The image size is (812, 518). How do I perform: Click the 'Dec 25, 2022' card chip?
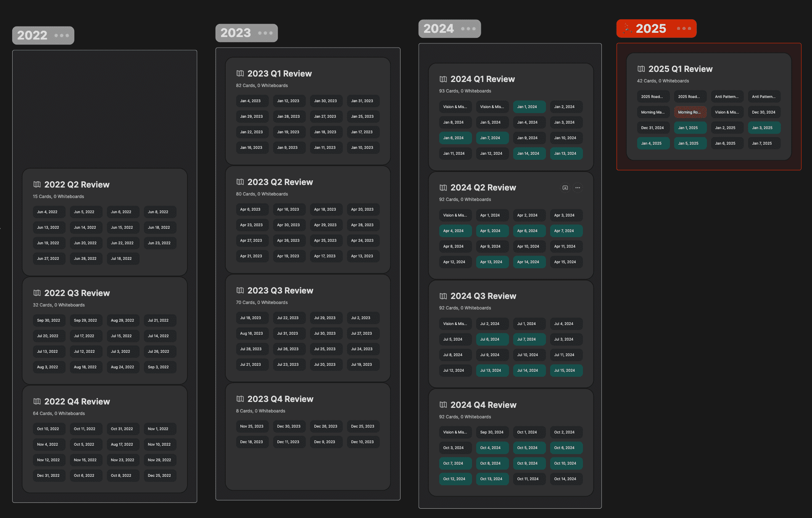[x=160, y=476]
